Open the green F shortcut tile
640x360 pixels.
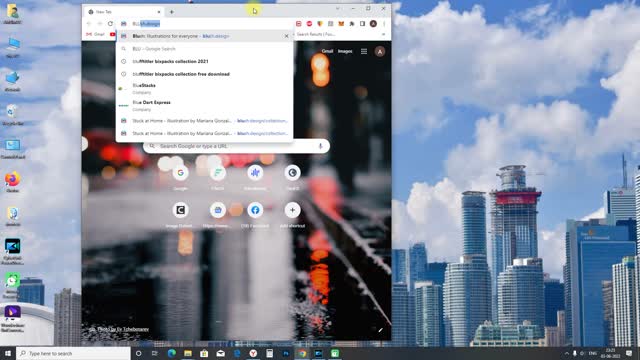218,173
